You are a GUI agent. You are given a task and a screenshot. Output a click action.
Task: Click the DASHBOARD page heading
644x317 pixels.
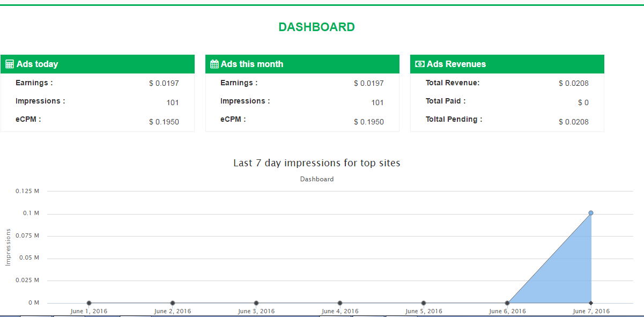coord(316,27)
